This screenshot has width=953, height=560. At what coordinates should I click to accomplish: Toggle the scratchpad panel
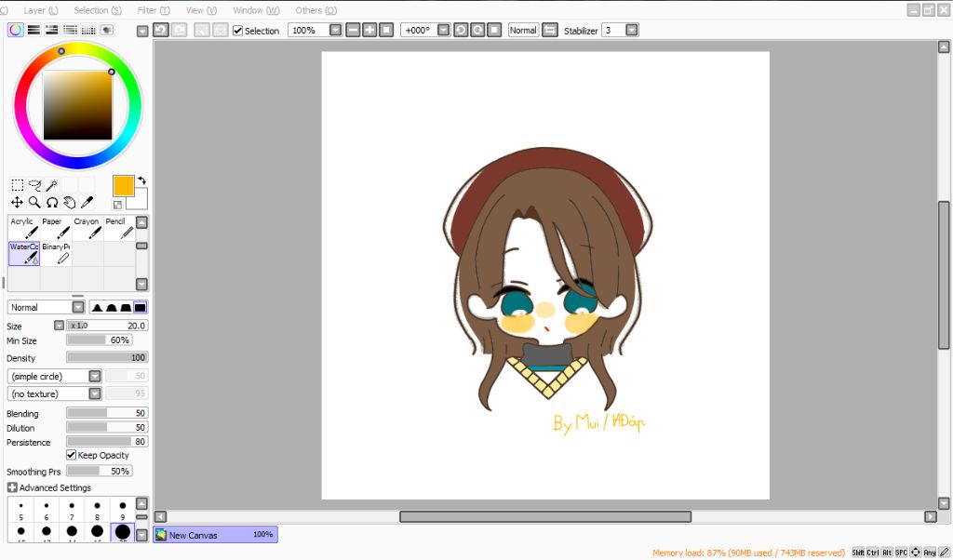[106, 30]
